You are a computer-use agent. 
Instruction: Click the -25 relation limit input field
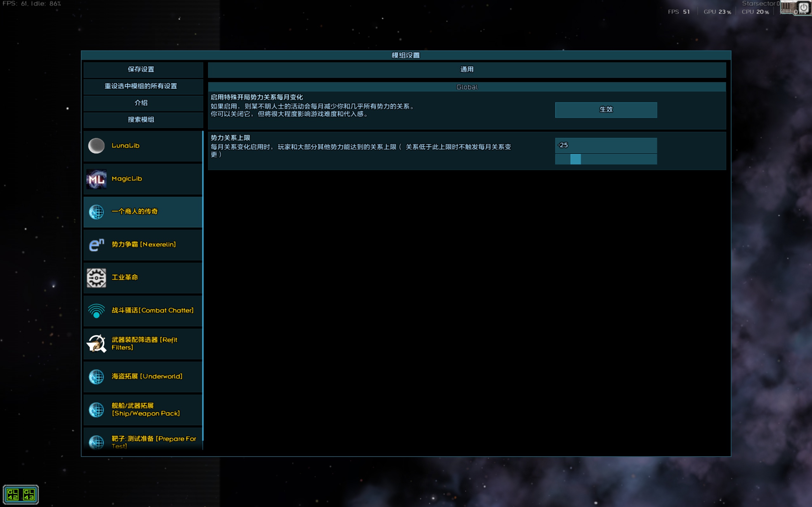pos(606,146)
